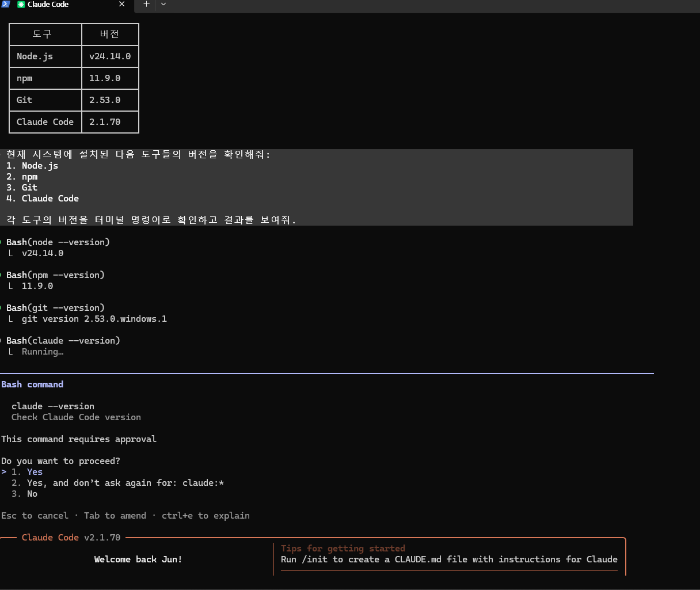This screenshot has height=590, width=700.
Task: Click the 도구 table header
Action: pyautogui.click(x=45, y=35)
